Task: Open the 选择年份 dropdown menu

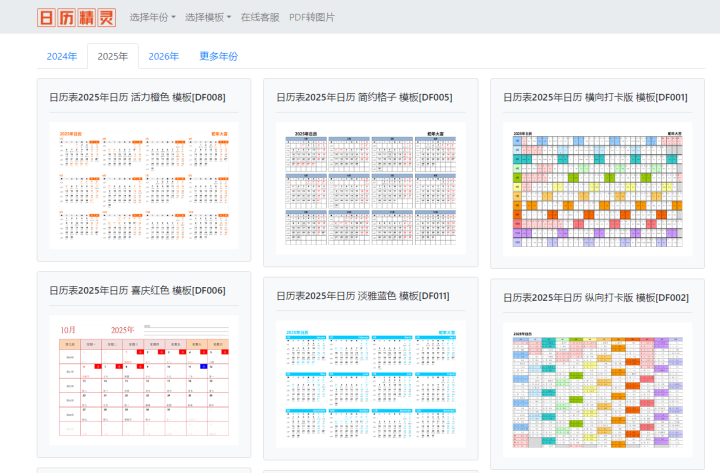Action: [x=152, y=17]
